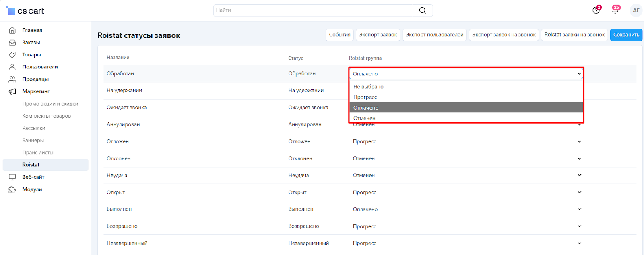Click the megaphone icon beside Маркетинг
The image size is (644, 255).
(12, 91)
